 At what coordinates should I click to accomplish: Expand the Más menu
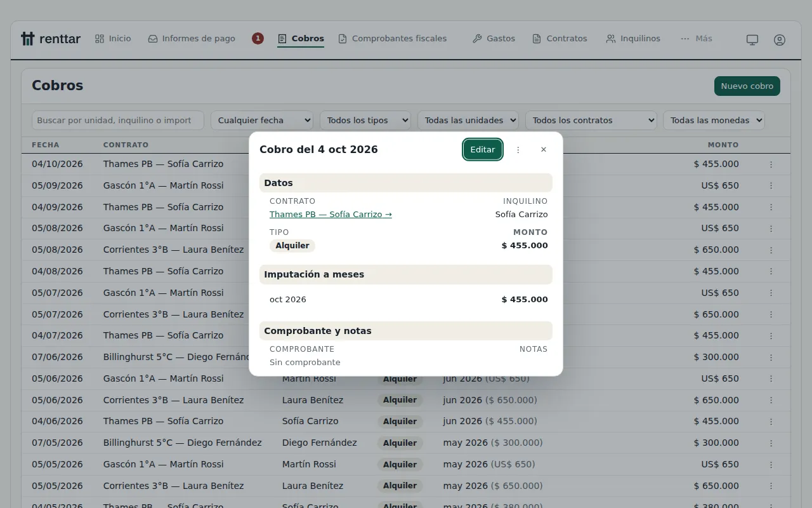click(x=697, y=39)
